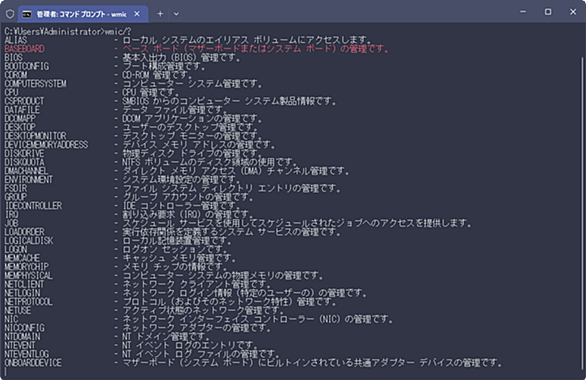Open the terminal profiles dropdown arrow
586x380 pixels.
pos(176,14)
